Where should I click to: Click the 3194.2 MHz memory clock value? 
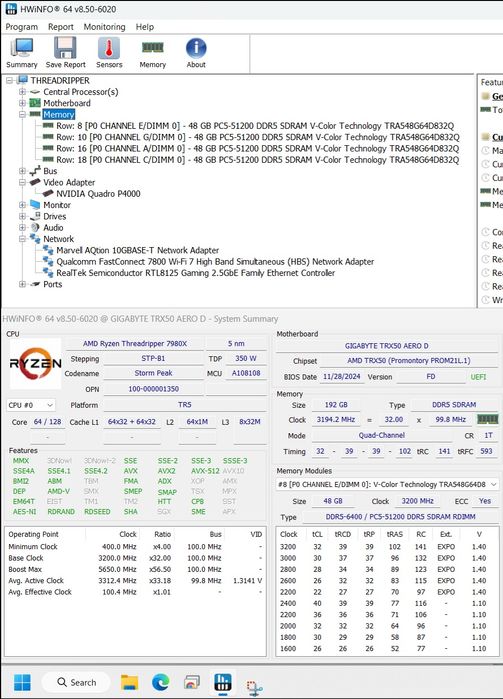pos(336,419)
